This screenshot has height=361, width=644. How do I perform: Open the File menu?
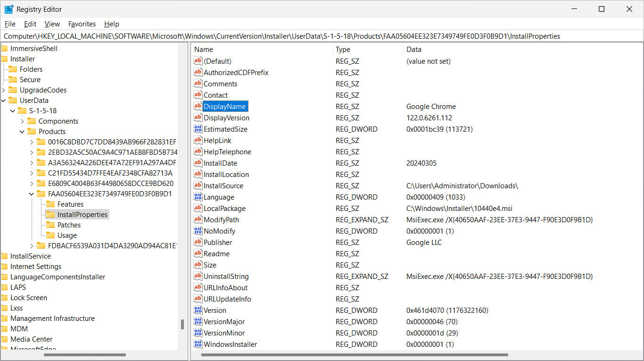click(x=10, y=24)
